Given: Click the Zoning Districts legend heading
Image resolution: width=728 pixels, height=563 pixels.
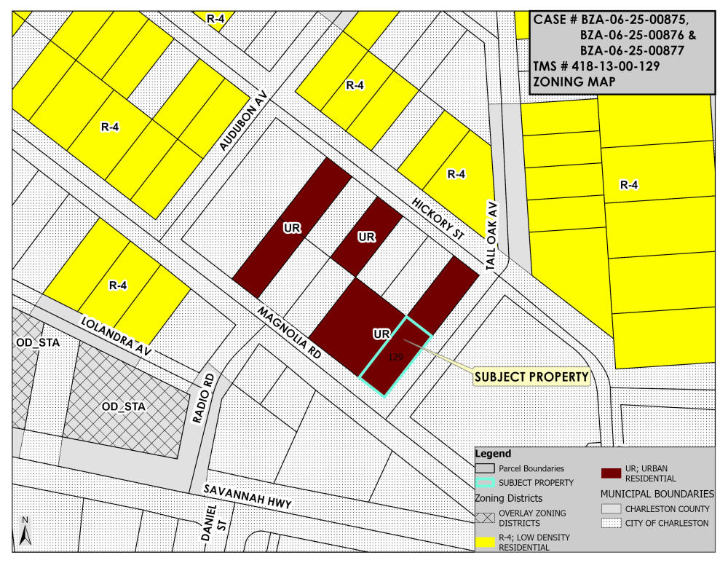Looking at the screenshot, I should tap(508, 498).
